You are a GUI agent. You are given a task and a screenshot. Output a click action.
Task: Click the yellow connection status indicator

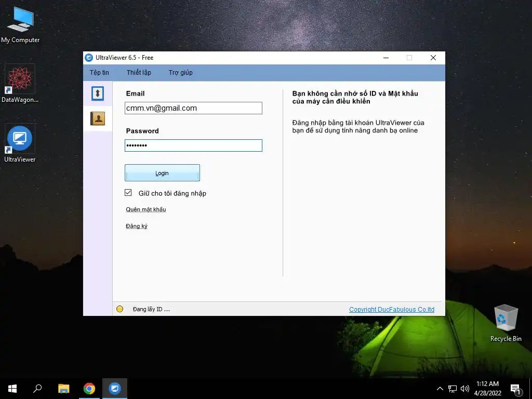(x=120, y=309)
